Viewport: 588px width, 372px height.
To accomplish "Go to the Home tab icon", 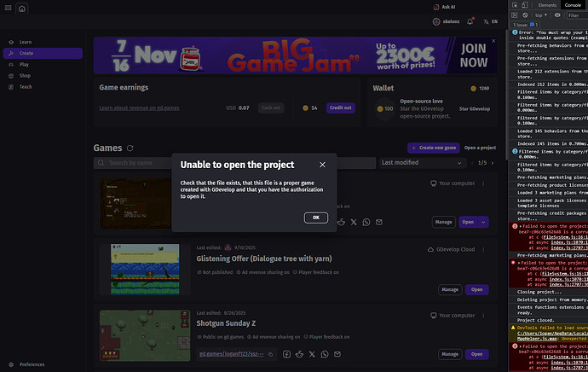I will pos(22,9).
